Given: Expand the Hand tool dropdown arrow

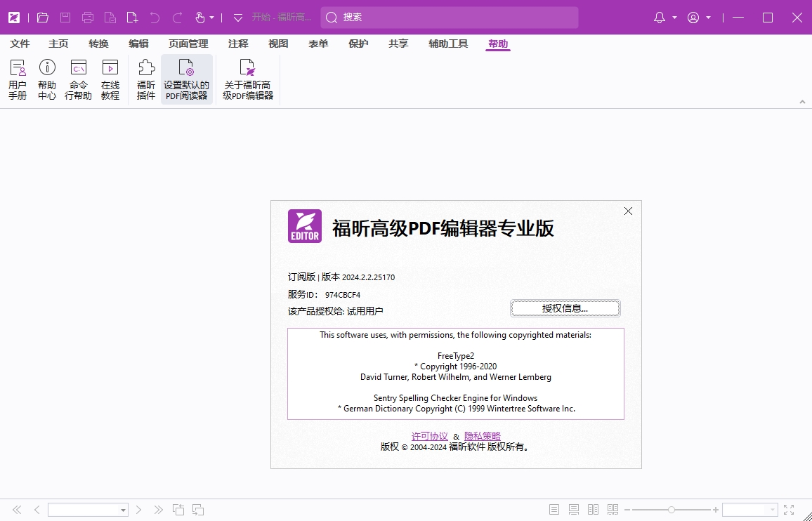Looking at the screenshot, I should coord(212,18).
